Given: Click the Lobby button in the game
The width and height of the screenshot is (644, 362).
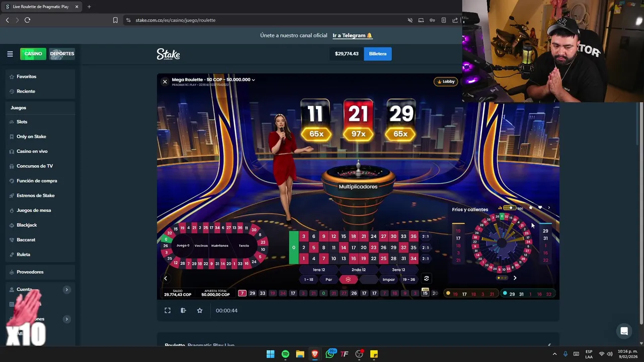Looking at the screenshot, I should click(446, 81).
